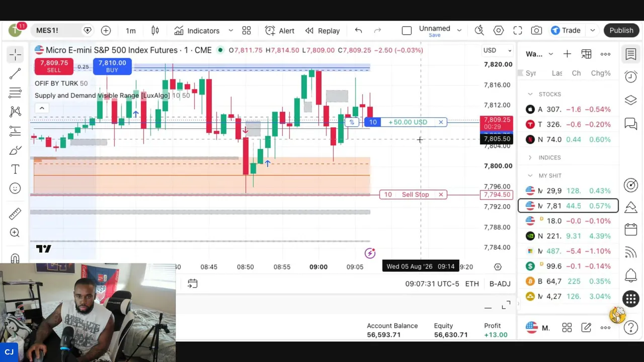Open the economic calendar panel

[631, 230]
